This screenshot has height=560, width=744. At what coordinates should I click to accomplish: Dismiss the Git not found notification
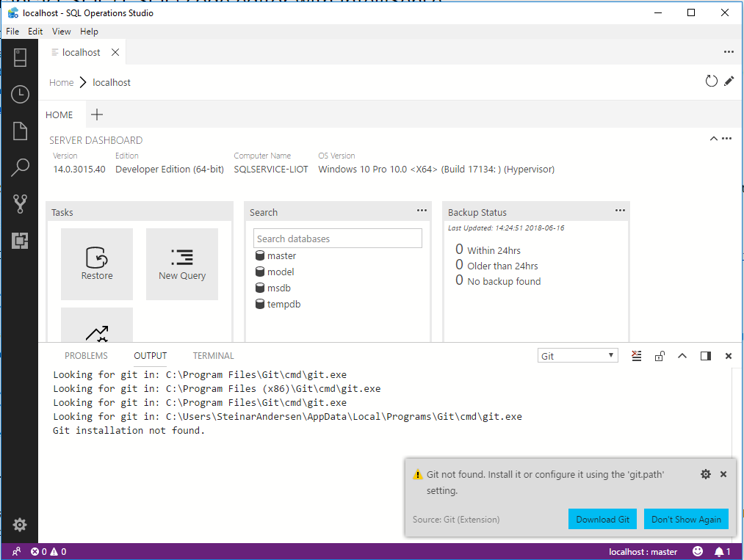pyautogui.click(x=723, y=474)
